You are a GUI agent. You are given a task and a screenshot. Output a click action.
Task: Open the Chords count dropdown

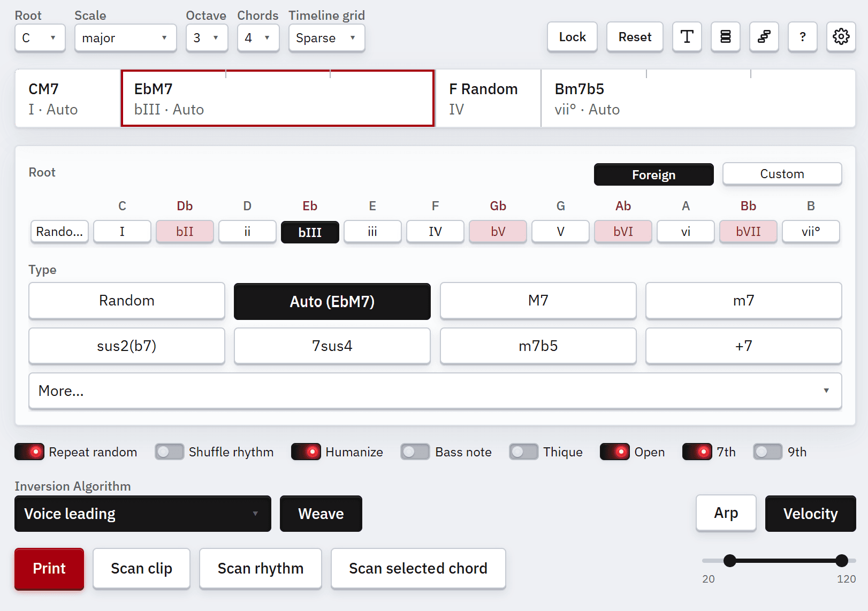[258, 38]
